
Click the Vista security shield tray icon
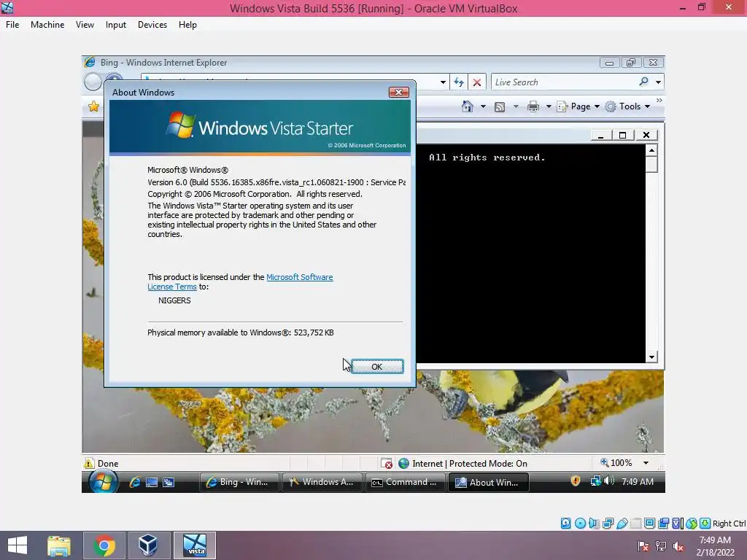coord(576,481)
